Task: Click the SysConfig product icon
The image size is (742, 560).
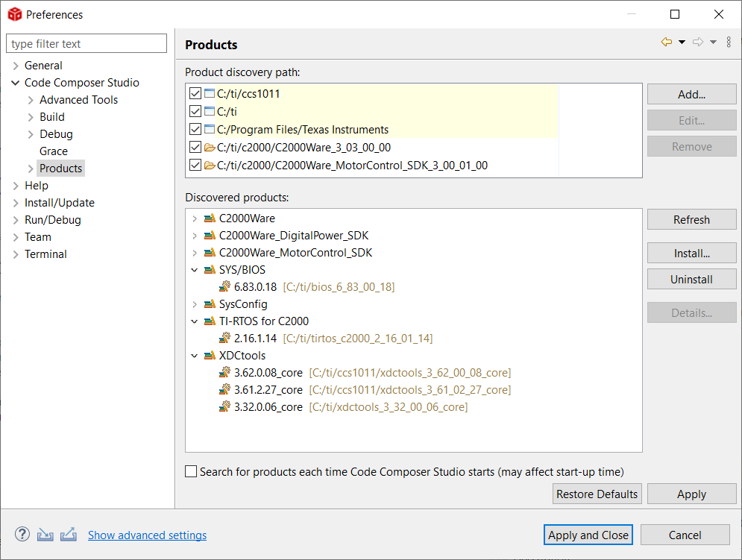Action: coord(210,304)
